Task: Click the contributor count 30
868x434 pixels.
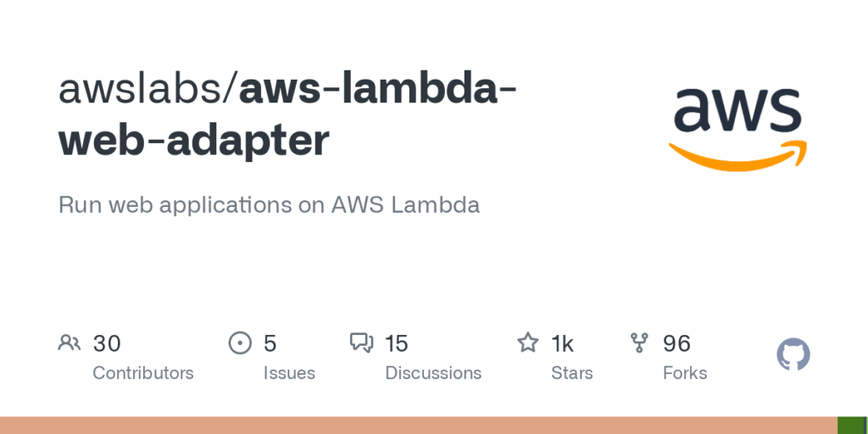Action: coord(107,343)
